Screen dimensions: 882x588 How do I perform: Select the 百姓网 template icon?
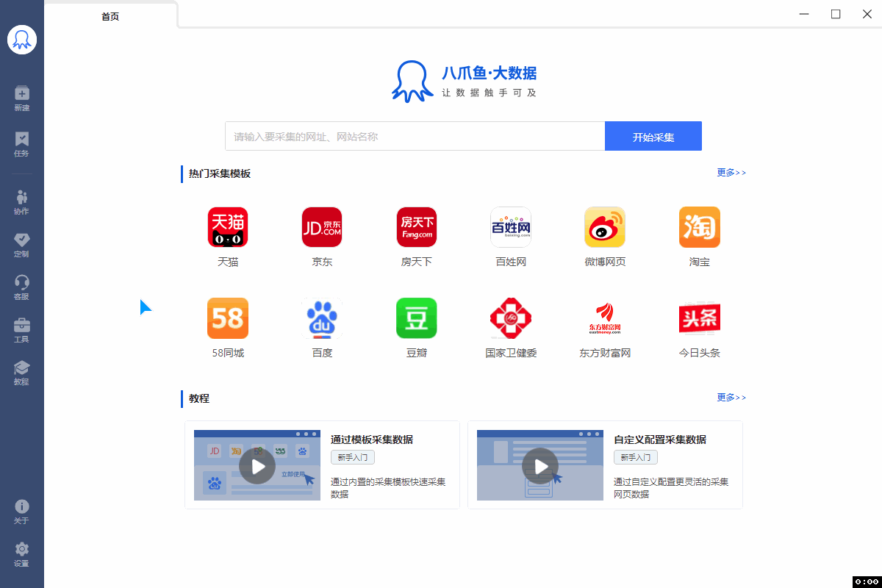(511, 227)
